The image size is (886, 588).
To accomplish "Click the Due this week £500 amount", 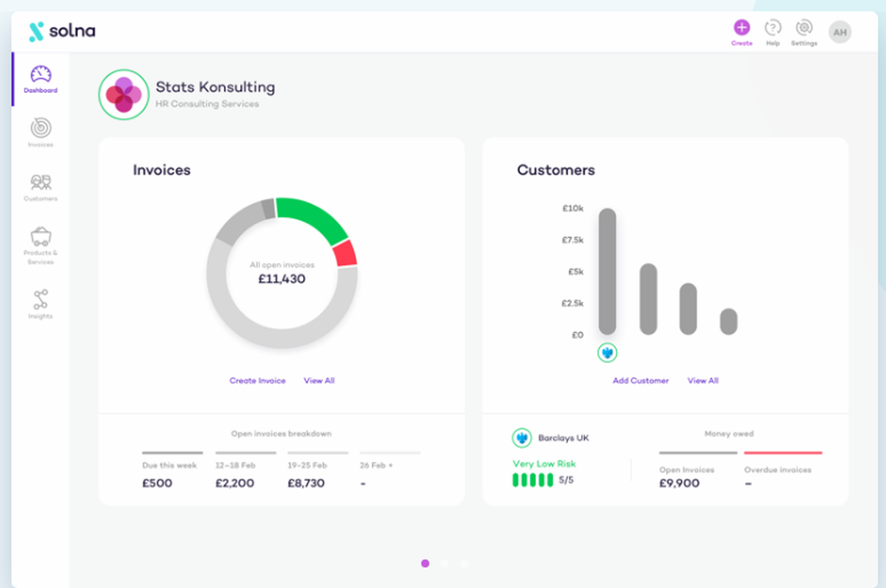I will point(157,483).
